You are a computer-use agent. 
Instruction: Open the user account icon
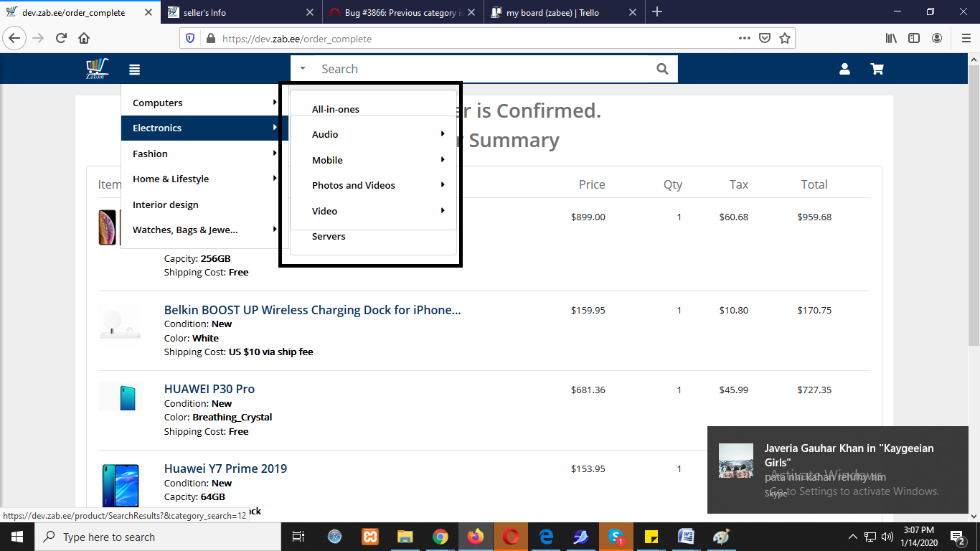(x=844, y=69)
